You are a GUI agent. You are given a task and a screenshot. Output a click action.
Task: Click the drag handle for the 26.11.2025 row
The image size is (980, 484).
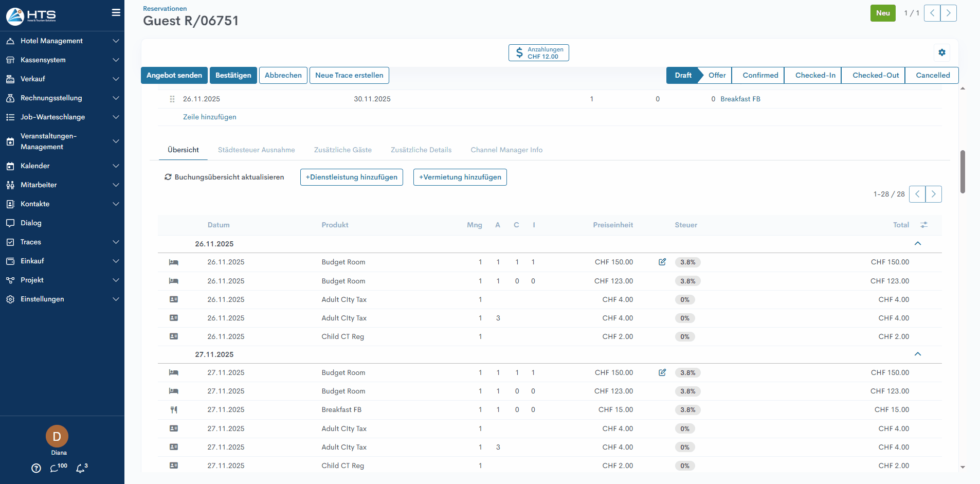click(x=172, y=99)
